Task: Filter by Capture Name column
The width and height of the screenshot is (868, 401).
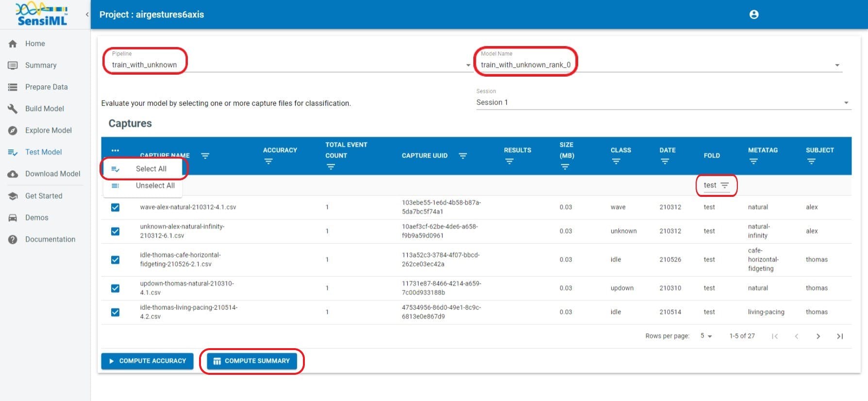Action: coord(205,156)
